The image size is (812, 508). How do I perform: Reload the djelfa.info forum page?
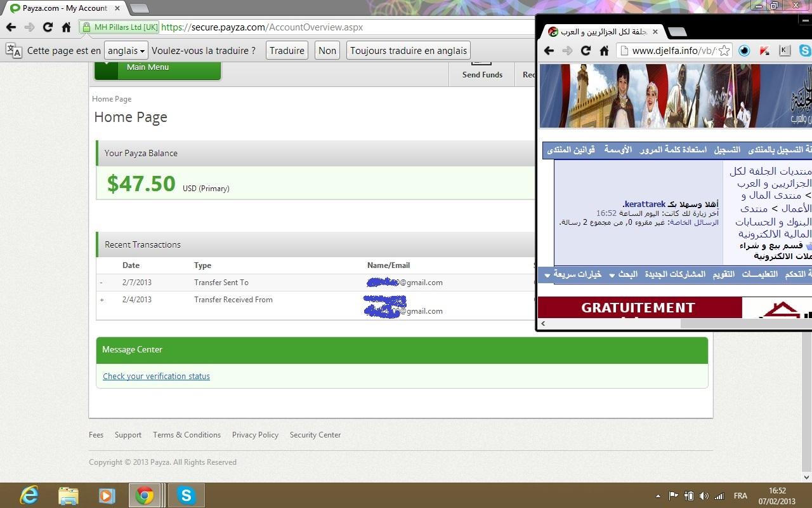coord(586,51)
